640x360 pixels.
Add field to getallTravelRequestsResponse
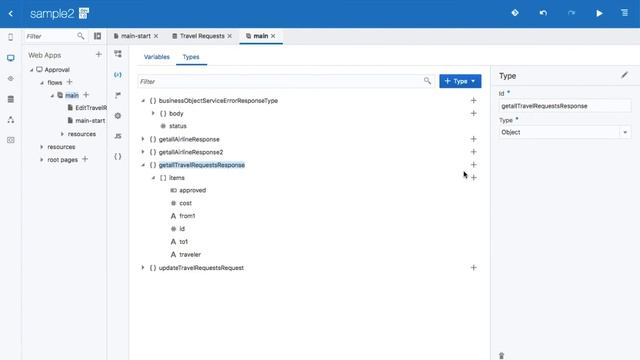pyautogui.click(x=473, y=164)
